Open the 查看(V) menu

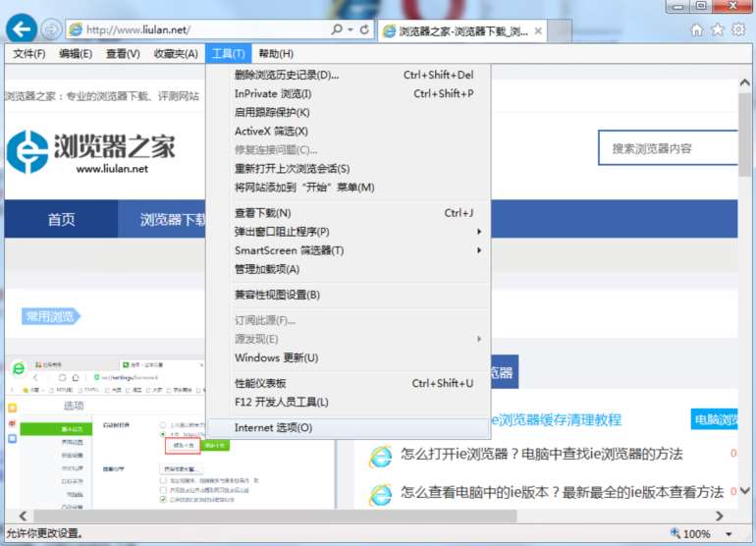pyautogui.click(x=123, y=54)
